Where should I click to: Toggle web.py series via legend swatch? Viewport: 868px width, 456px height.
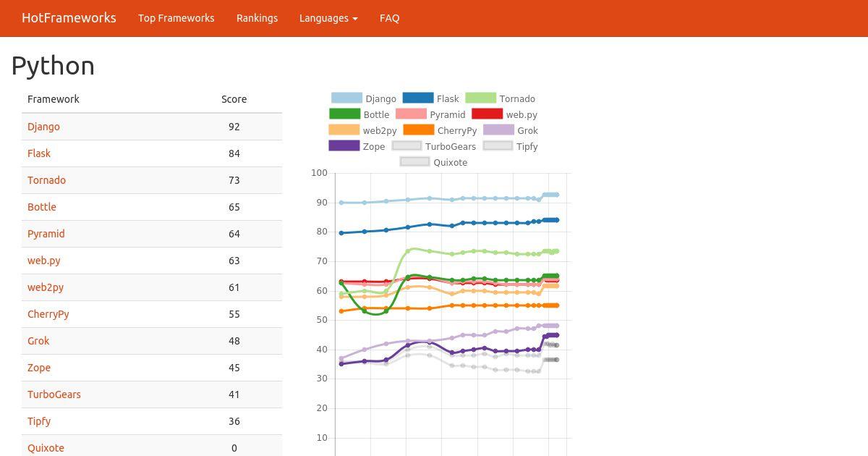(487, 114)
